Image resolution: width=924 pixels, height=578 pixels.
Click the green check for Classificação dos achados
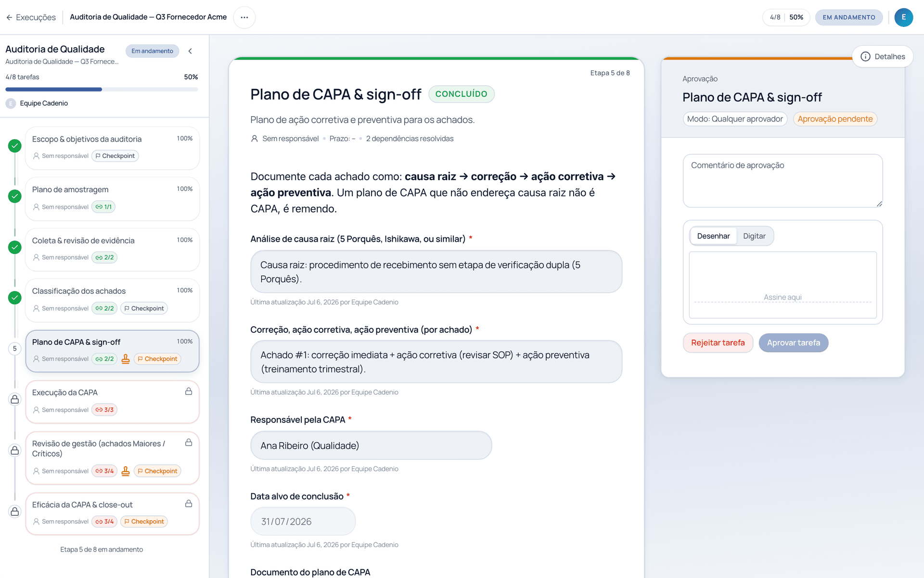15,298
